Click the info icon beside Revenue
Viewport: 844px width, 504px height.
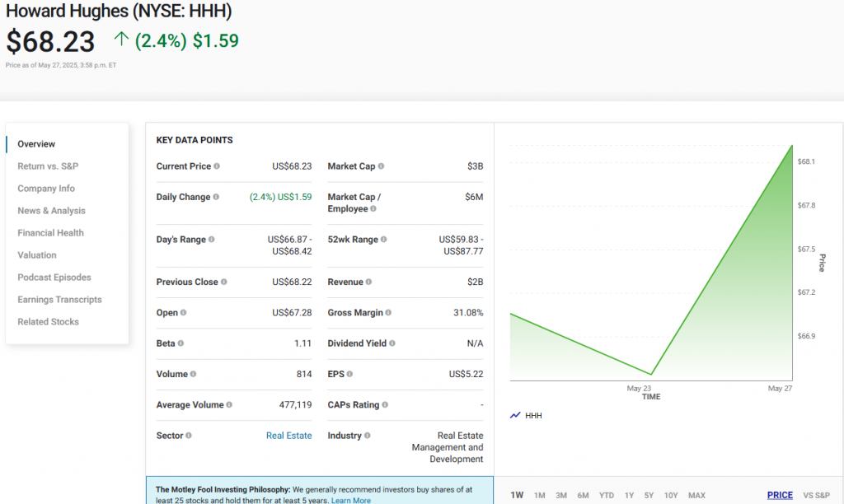coord(368,282)
